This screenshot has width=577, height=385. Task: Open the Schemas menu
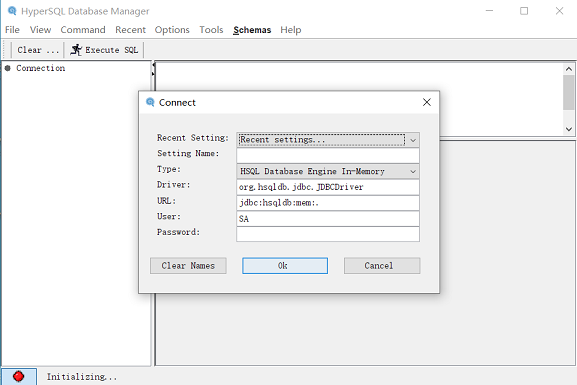(x=252, y=30)
